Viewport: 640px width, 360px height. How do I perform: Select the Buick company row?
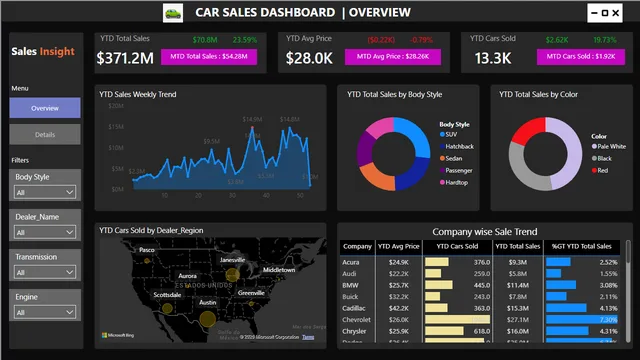click(x=480, y=297)
